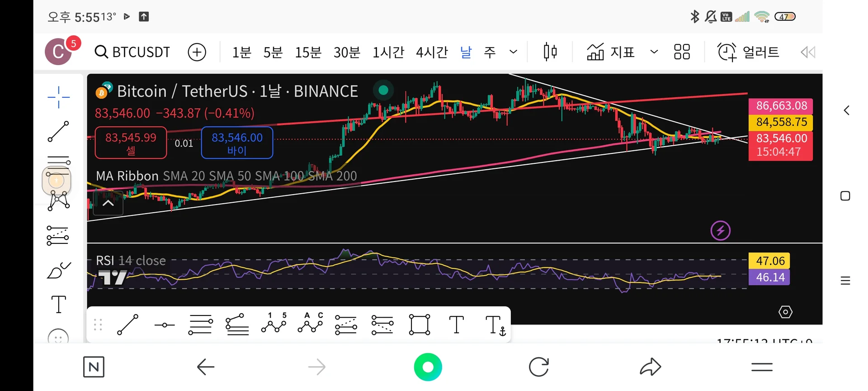Collapse the chart legend with up chevron
Screen dimensions: 868x391
tap(108, 203)
